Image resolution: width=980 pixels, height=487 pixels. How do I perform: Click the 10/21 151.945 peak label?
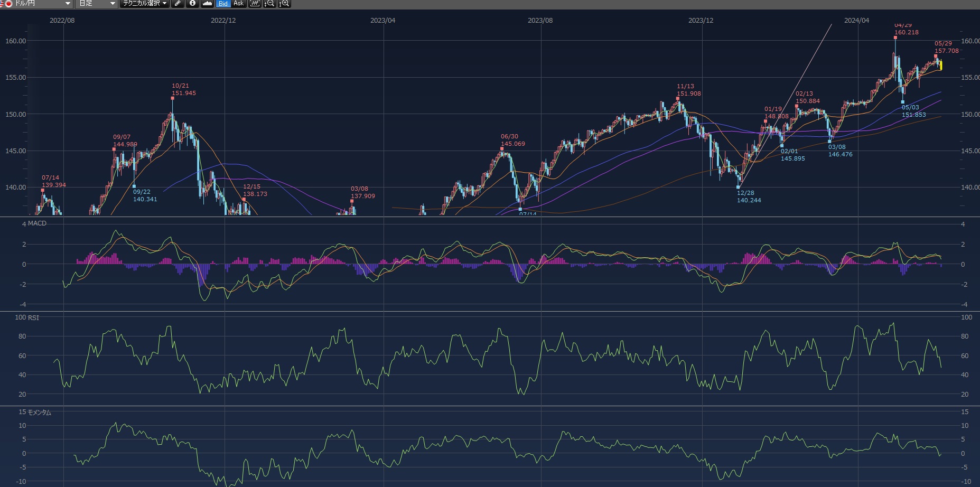(183, 89)
